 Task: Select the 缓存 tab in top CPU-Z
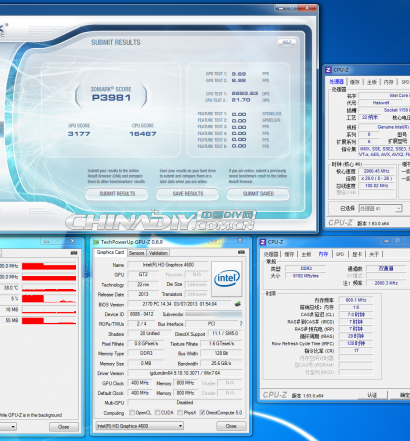coord(355,82)
